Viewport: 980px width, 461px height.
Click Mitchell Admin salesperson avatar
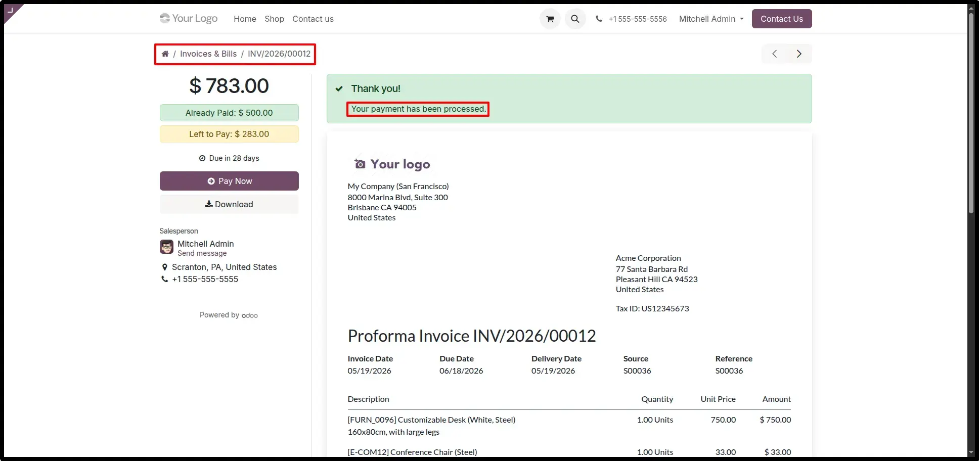(x=166, y=247)
